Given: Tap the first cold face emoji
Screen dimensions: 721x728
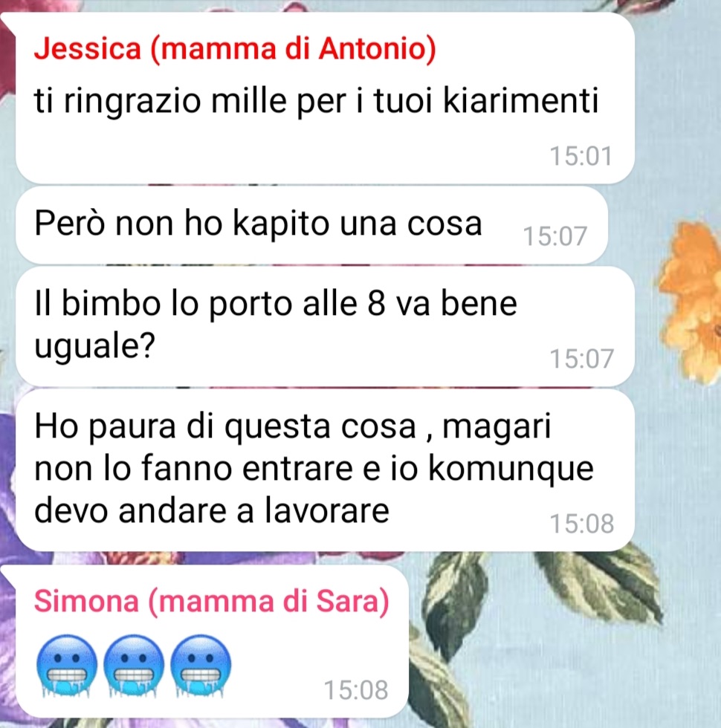Looking at the screenshot, I should pos(67,666).
